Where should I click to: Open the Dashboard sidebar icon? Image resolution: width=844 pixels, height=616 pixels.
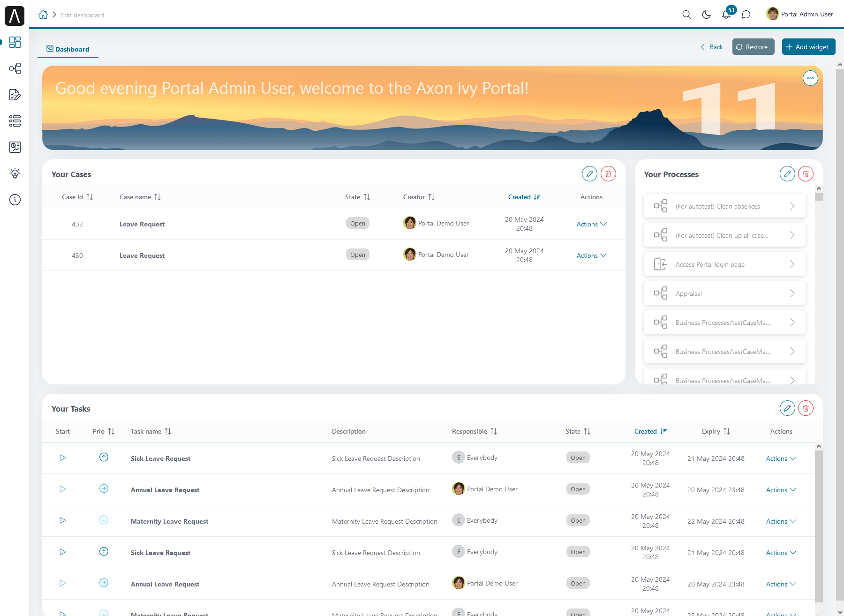pyautogui.click(x=15, y=42)
